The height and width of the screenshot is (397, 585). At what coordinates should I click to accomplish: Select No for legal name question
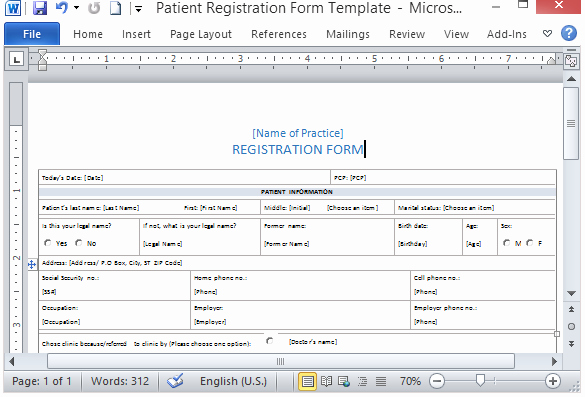[79, 243]
